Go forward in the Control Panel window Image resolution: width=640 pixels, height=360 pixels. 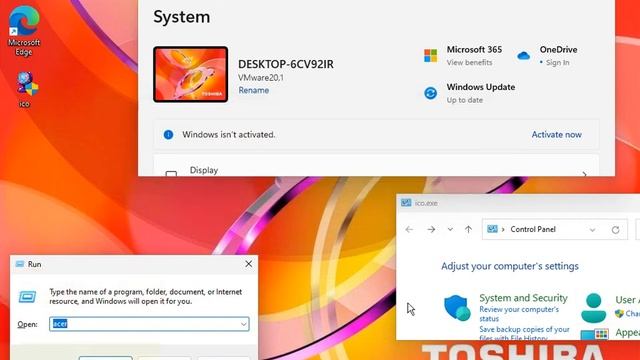[x=431, y=230]
